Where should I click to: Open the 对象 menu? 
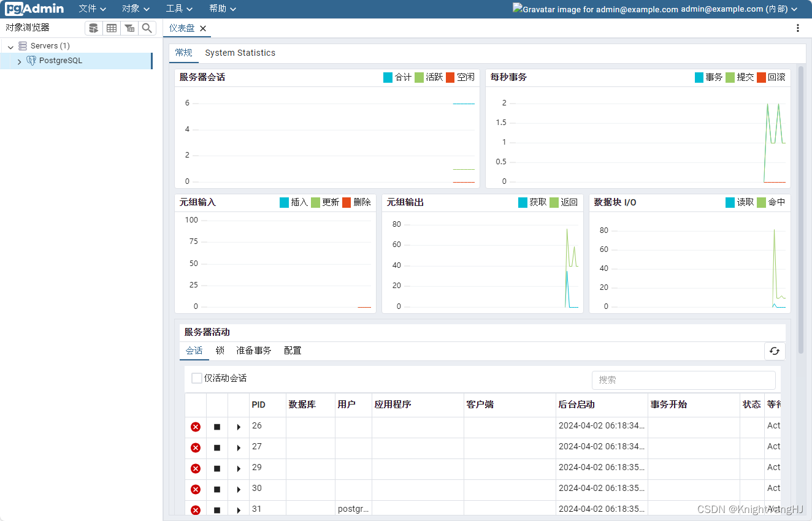coord(136,9)
